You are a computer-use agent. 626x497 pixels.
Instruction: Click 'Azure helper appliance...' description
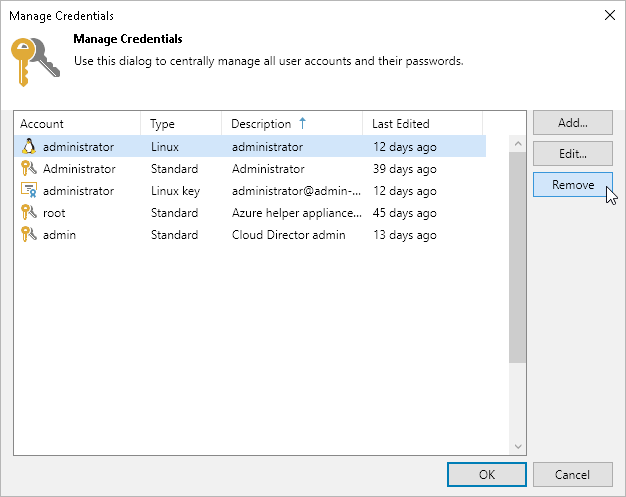point(297,213)
